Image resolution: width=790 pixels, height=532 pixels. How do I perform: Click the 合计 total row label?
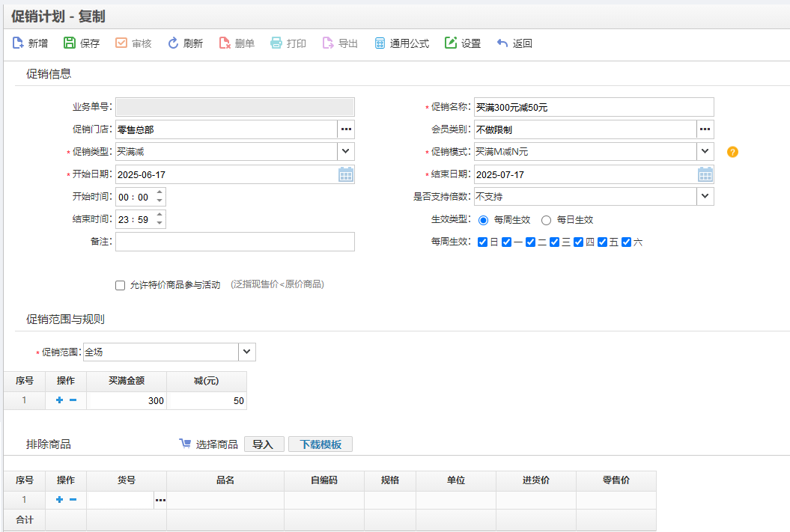[x=25, y=520]
